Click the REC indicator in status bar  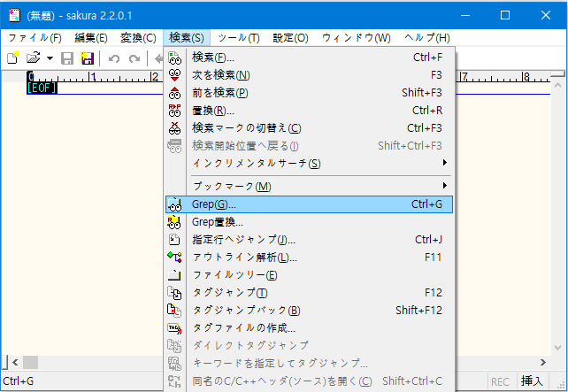pyautogui.click(x=500, y=382)
